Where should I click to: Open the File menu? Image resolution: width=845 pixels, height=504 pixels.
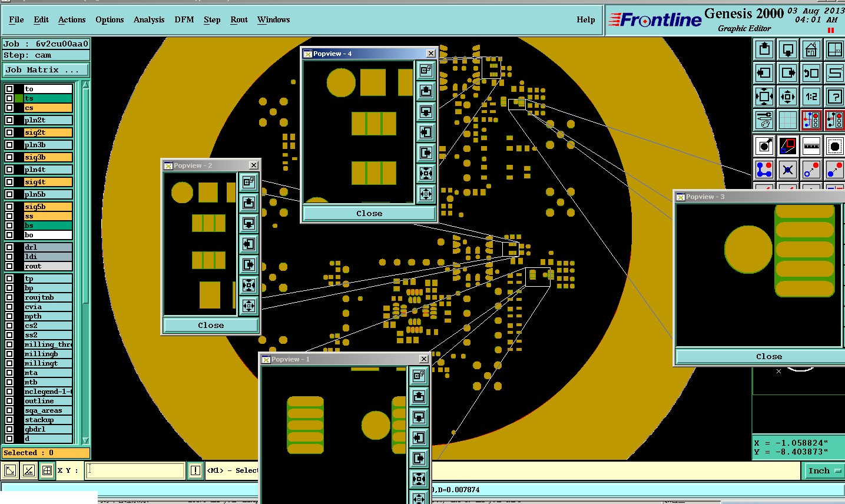click(16, 19)
